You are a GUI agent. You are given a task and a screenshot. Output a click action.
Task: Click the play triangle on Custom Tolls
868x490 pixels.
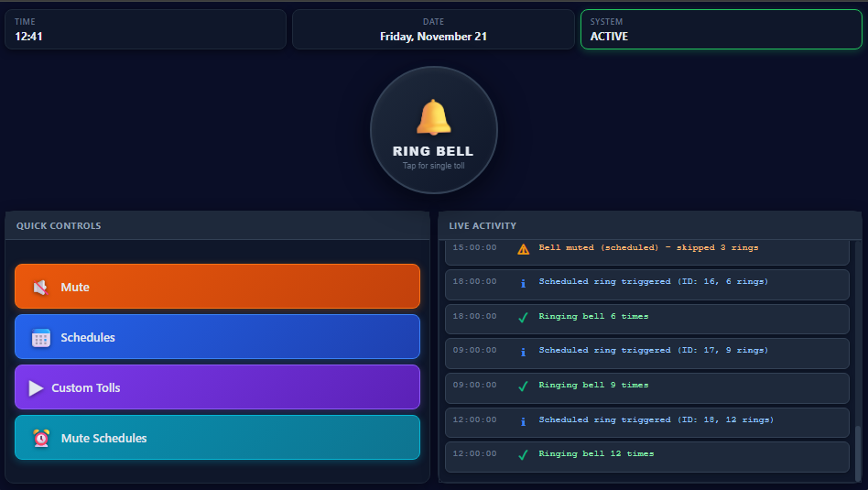[36, 388]
